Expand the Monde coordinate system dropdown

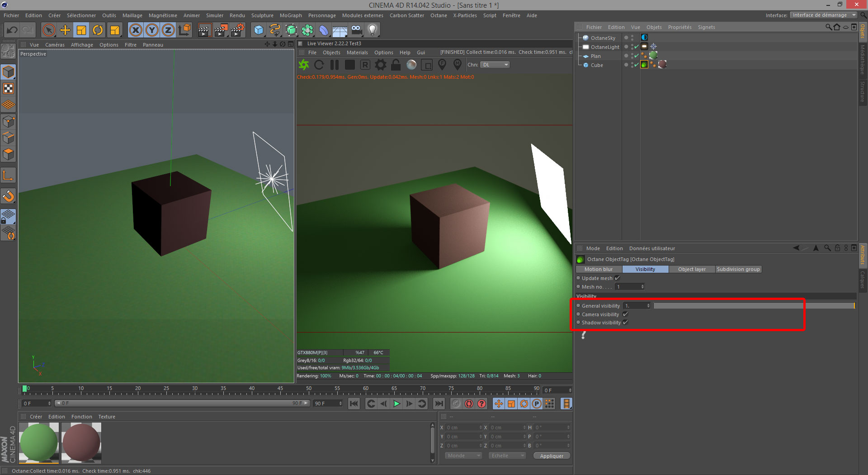coord(463,456)
